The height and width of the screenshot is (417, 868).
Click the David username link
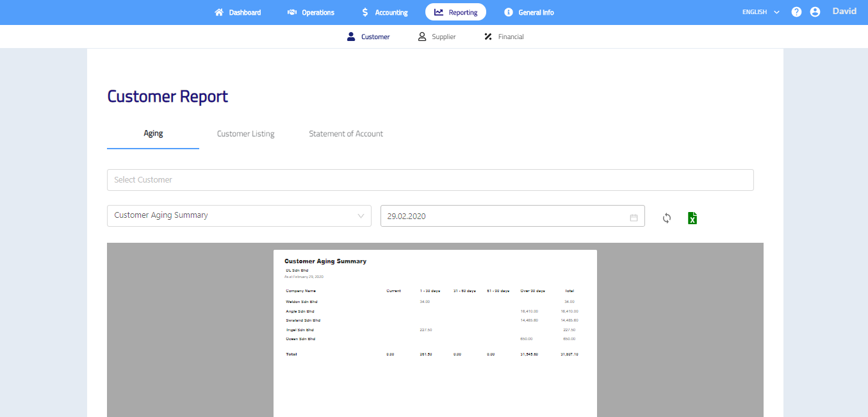pos(844,12)
